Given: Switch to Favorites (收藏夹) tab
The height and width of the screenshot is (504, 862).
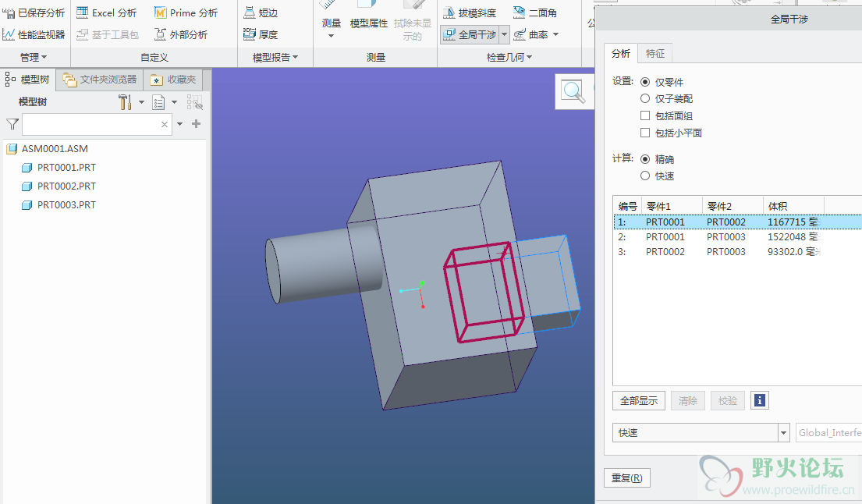Looking at the screenshot, I should tap(173, 80).
